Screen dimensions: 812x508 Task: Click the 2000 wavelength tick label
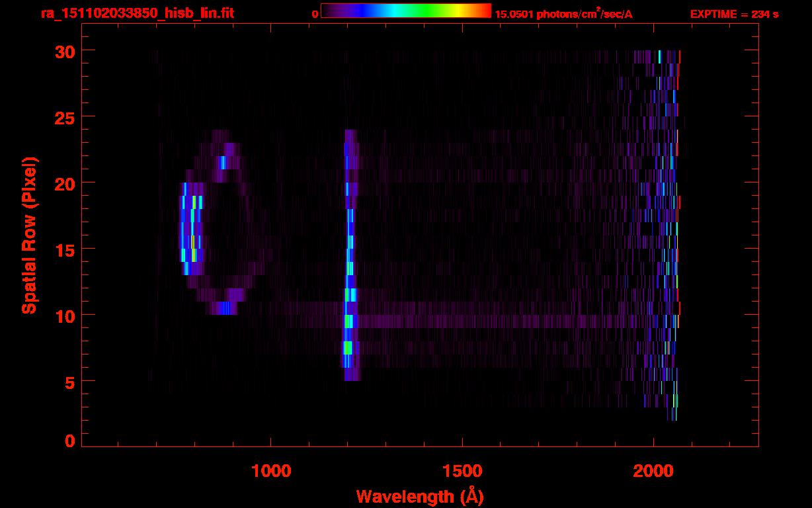coord(653,470)
